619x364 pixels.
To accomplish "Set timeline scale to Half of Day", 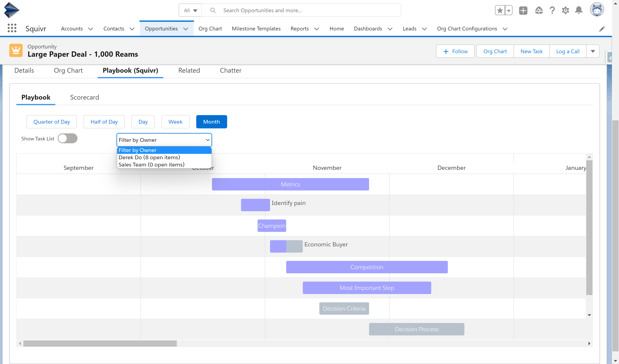I will pyautogui.click(x=104, y=122).
